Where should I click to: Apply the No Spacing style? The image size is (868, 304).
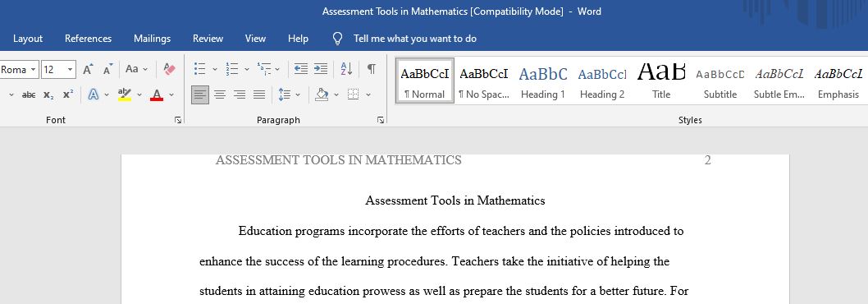pyautogui.click(x=484, y=81)
